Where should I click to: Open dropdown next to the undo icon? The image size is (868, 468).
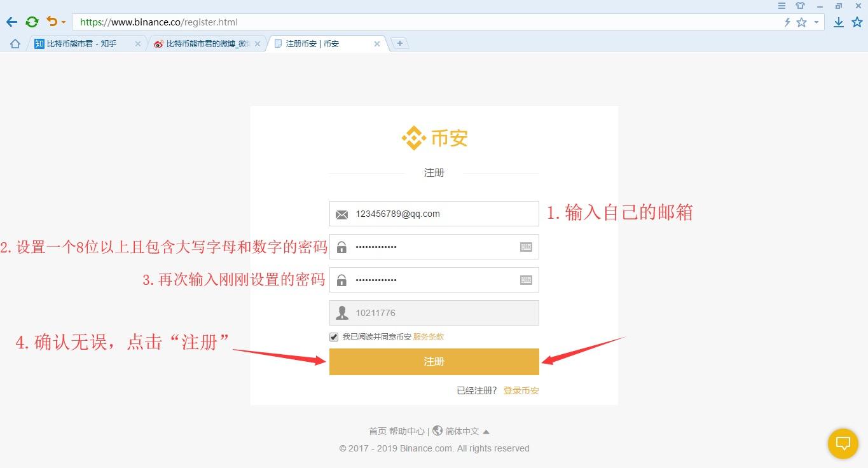click(x=64, y=23)
